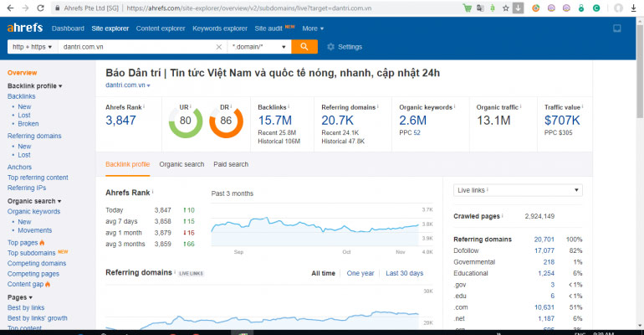Select the Backlink profile tab
The image size is (644, 335).
[x=128, y=164]
